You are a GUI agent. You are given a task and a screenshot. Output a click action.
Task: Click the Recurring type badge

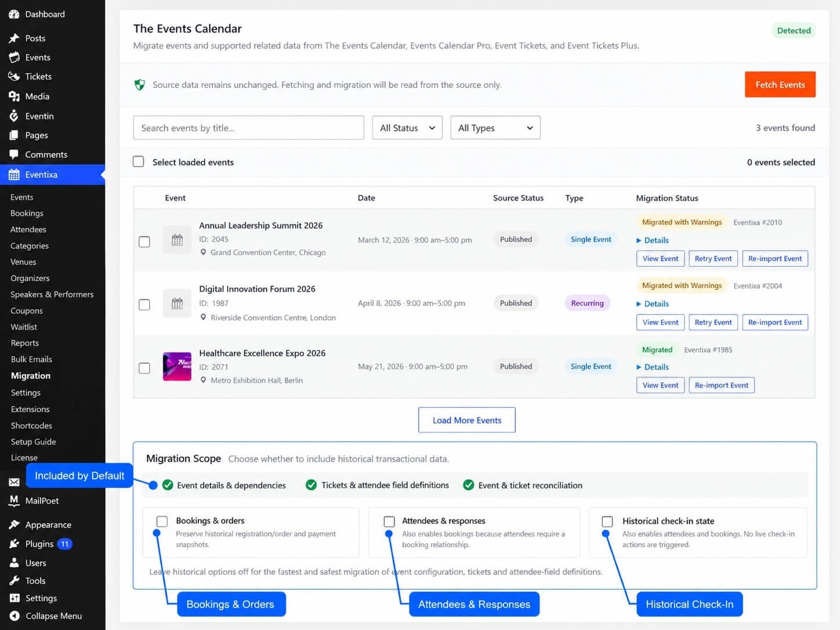pos(587,303)
